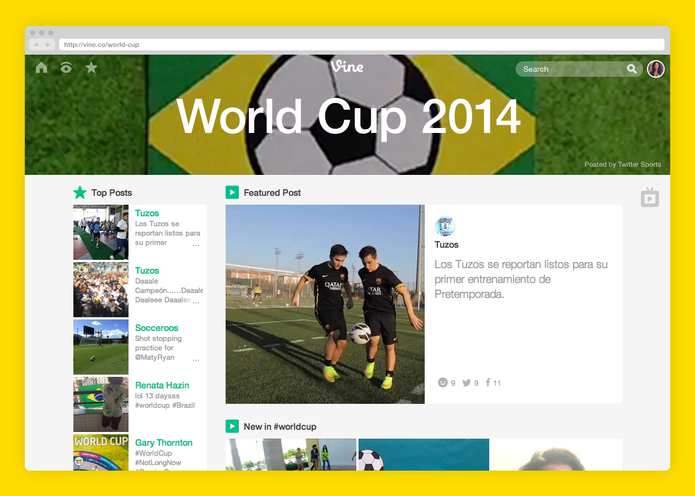This screenshot has height=496, width=695.
Task: Play the featured video of two players
Action: click(x=325, y=304)
